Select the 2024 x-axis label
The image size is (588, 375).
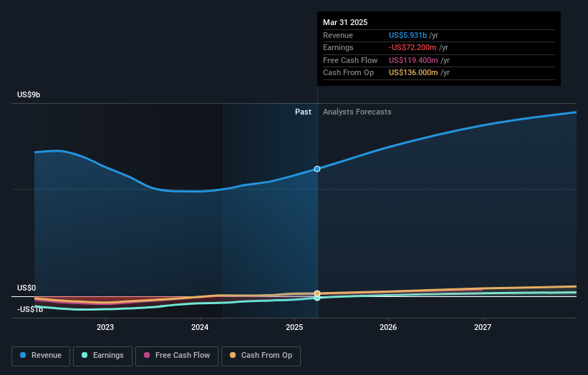pyautogui.click(x=200, y=327)
